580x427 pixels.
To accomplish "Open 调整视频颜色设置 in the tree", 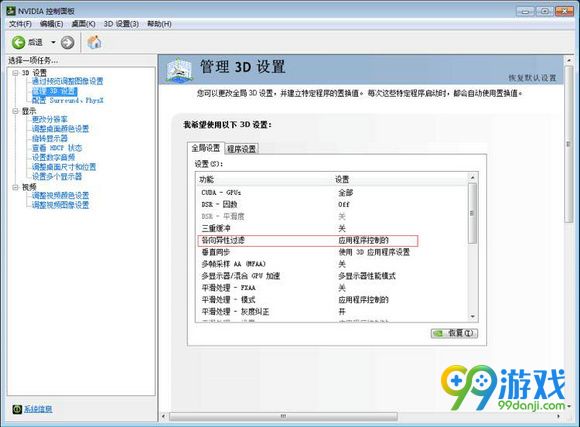I will coord(60,195).
